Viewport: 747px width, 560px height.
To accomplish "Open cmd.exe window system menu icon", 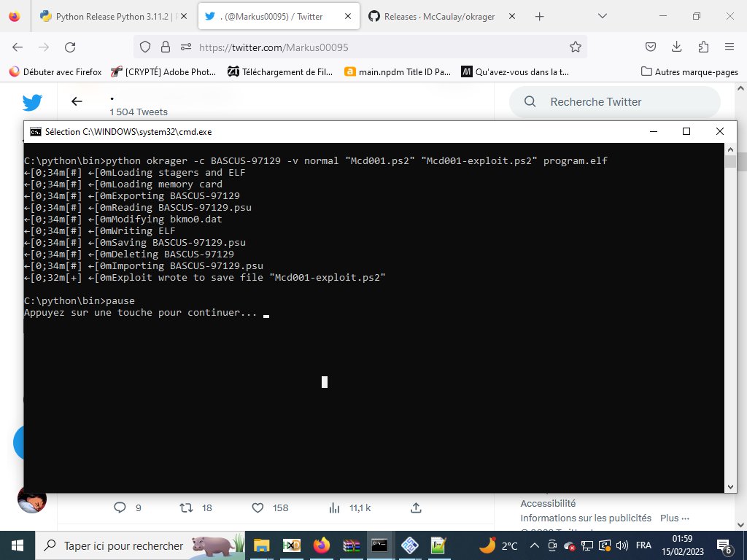I will 35,132.
